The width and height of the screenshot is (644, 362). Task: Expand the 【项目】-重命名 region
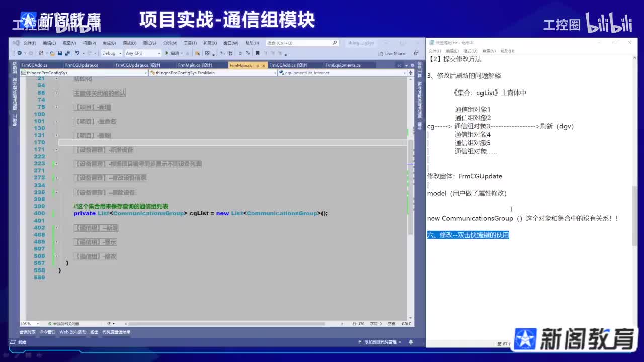tap(56, 121)
